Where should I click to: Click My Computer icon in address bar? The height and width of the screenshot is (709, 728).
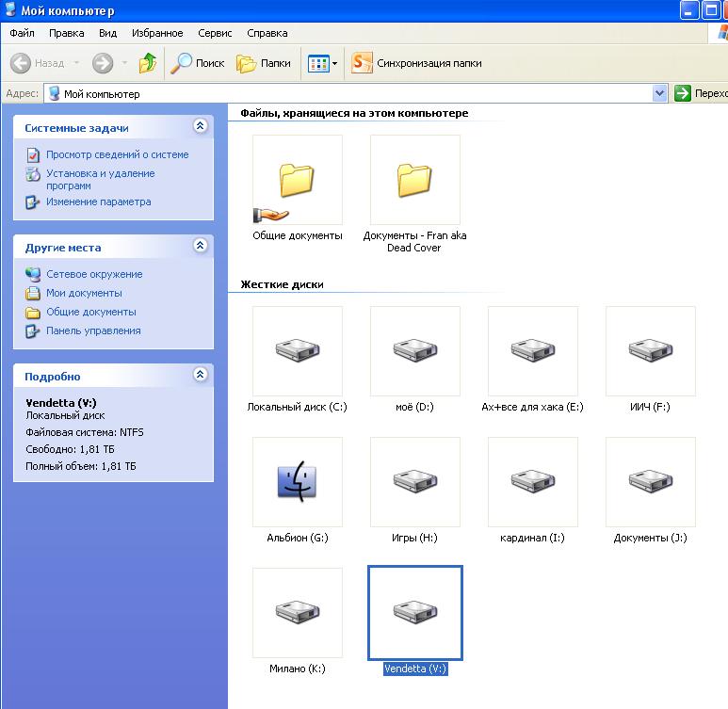(54, 93)
